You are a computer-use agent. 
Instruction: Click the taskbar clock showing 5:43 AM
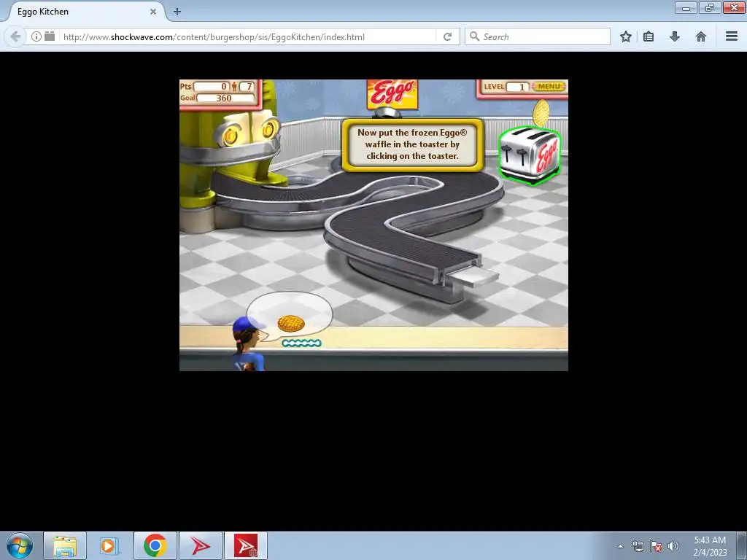(x=710, y=546)
